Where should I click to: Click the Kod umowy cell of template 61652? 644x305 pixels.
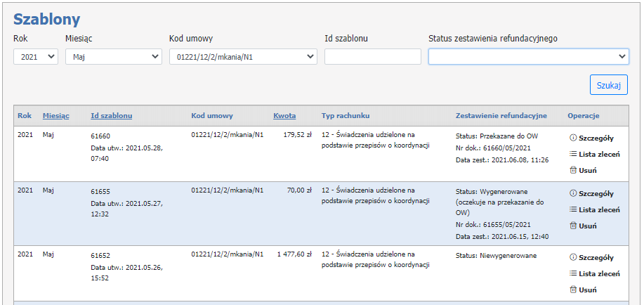(x=227, y=254)
